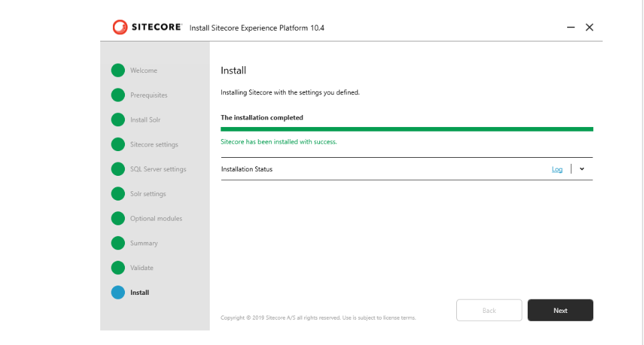Open the installation Log link
Image resolution: width=644 pixels, height=345 pixels.
557,169
